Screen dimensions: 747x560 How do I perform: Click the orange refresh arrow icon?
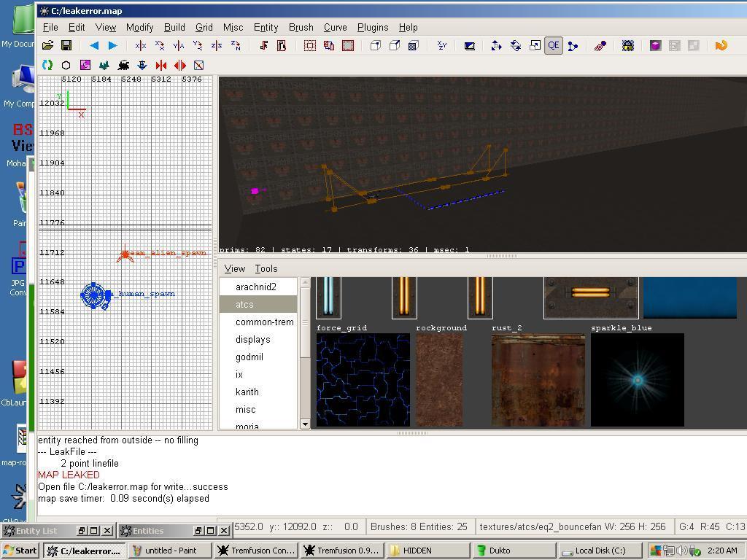click(x=721, y=45)
